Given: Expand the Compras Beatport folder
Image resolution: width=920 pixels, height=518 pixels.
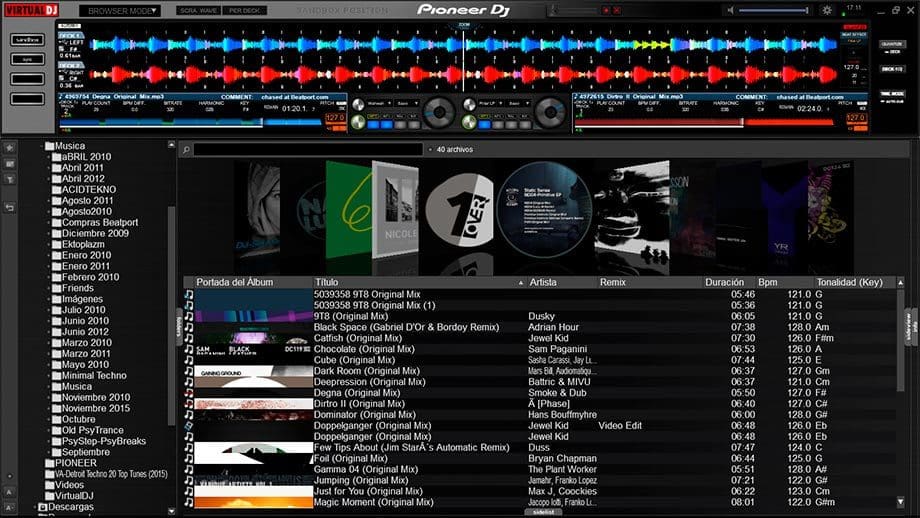Looking at the screenshot, I should tap(49, 223).
